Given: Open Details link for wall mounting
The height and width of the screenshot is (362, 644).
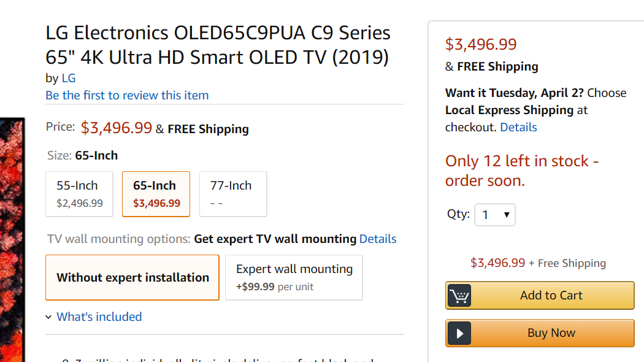Looking at the screenshot, I should click(x=378, y=239).
